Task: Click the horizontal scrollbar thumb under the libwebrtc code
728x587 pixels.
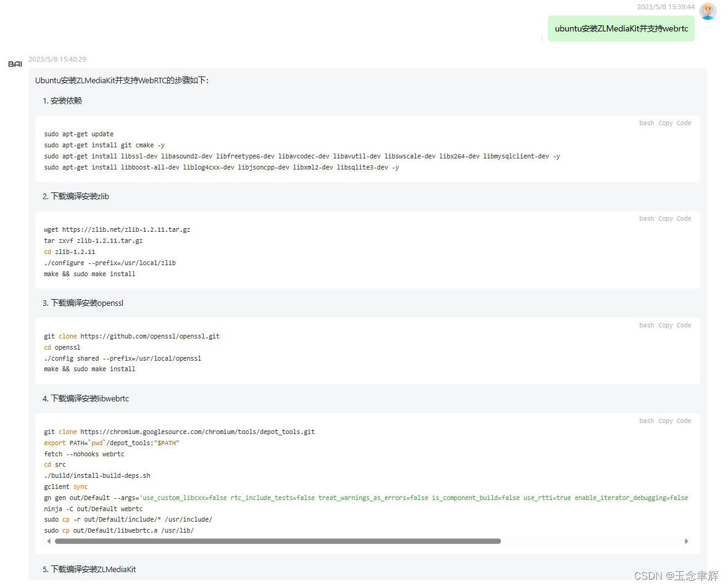Action: [278, 541]
